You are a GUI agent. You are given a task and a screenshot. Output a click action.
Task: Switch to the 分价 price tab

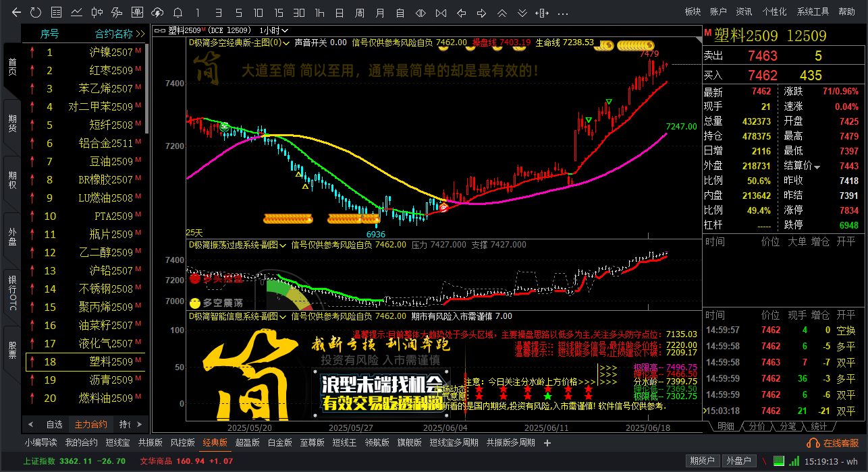coord(757,426)
